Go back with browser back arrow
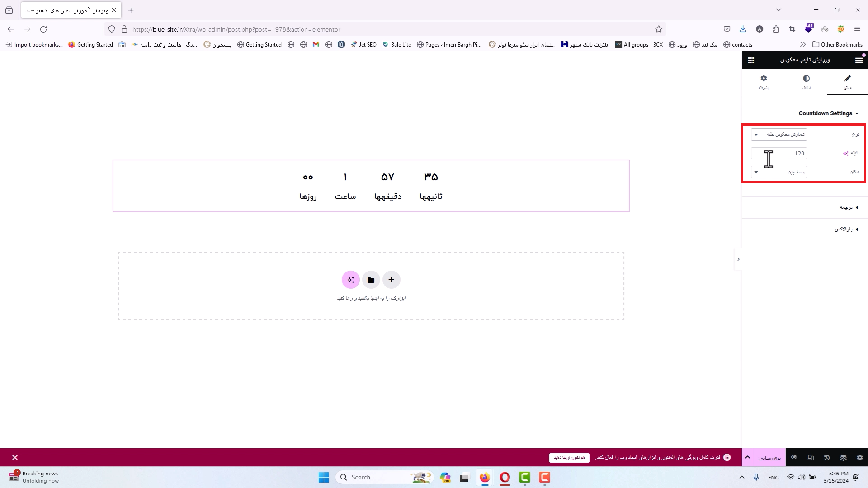 tap(11, 29)
